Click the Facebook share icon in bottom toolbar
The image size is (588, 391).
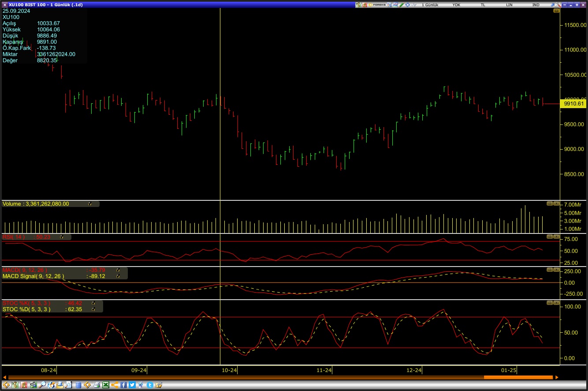coord(123,384)
